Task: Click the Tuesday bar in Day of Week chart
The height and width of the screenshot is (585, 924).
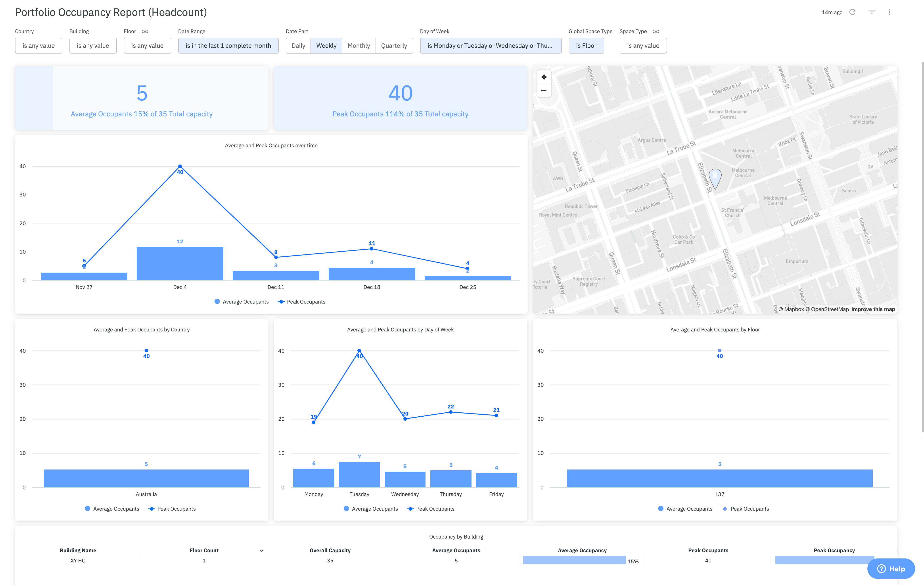Action: [359, 474]
